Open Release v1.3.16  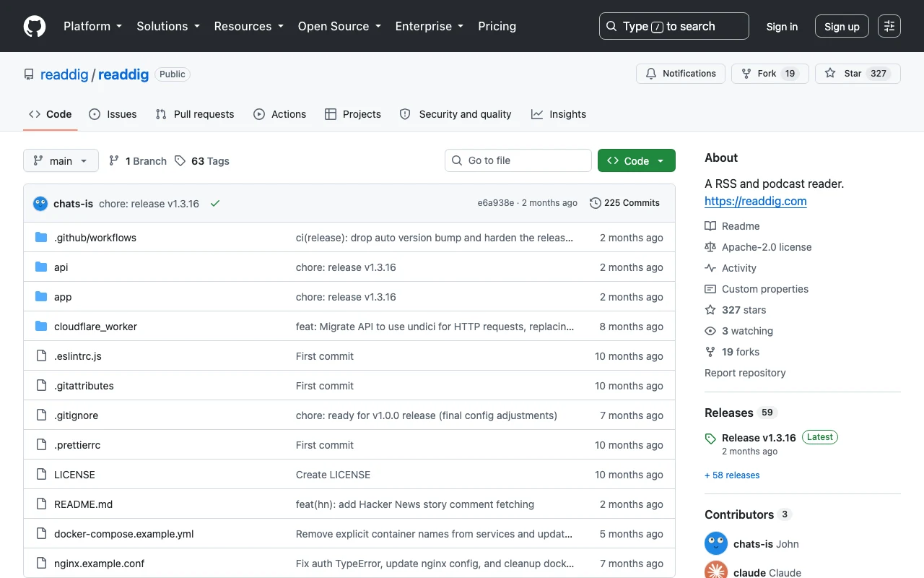[759, 438]
